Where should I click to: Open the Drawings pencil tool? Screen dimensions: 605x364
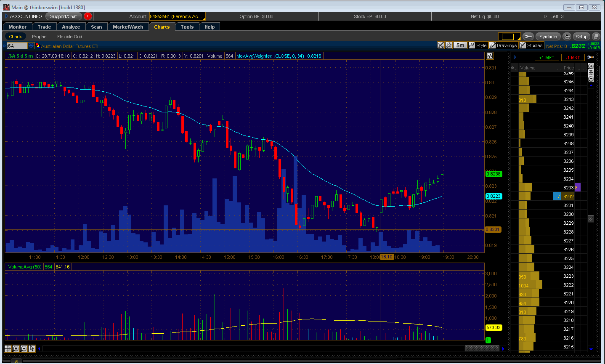pyautogui.click(x=492, y=45)
